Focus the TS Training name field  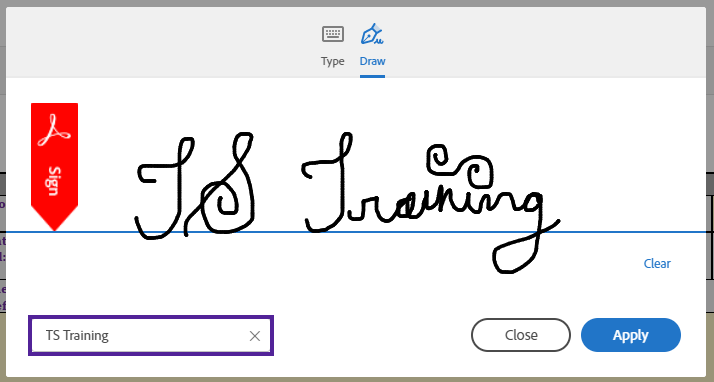point(151,336)
